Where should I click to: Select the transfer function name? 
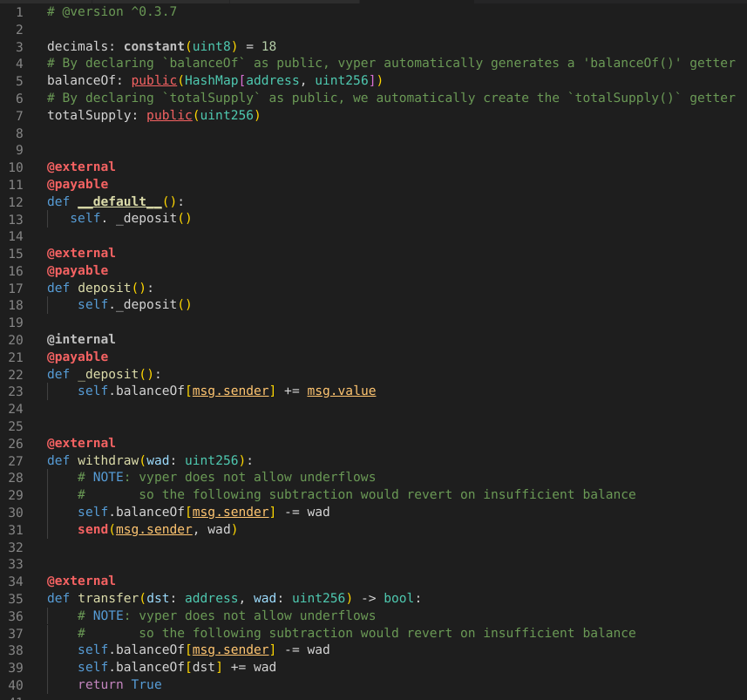106,598
